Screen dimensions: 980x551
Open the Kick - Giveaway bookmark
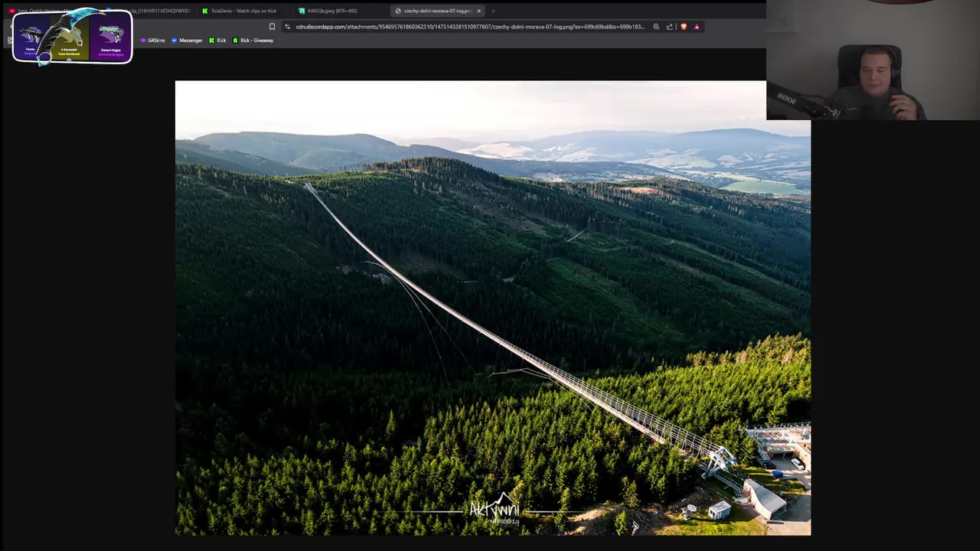pos(253,41)
